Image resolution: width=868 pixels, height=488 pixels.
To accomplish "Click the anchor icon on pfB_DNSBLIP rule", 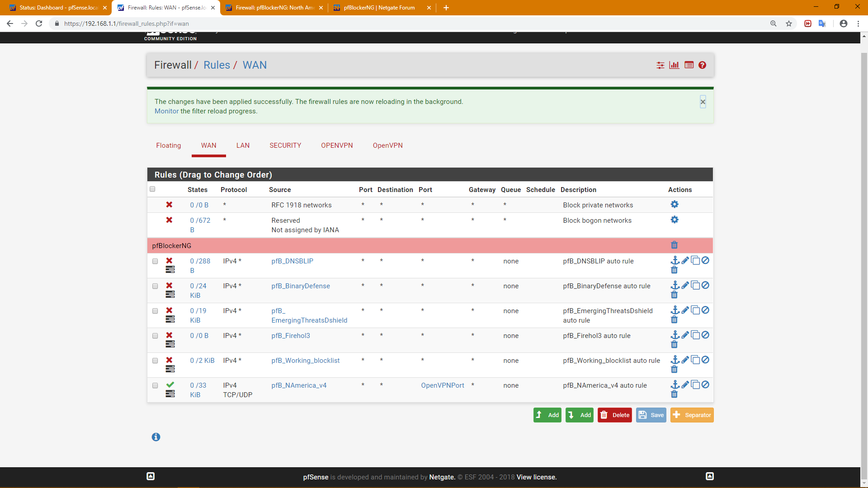I will click(675, 260).
